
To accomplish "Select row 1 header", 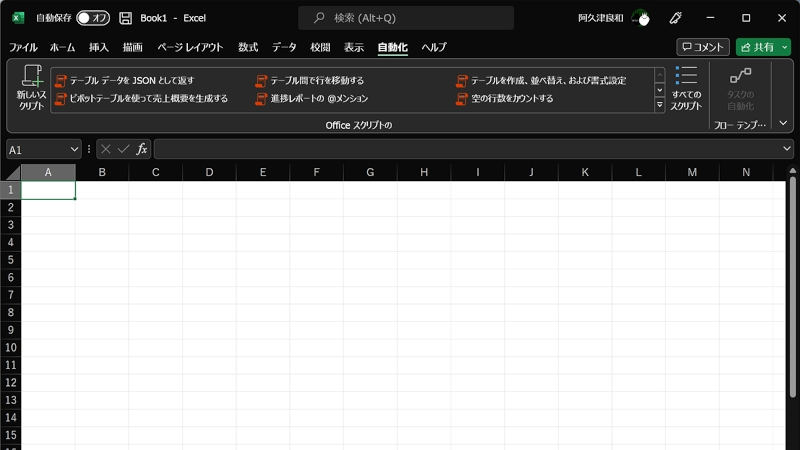I will tap(11, 190).
